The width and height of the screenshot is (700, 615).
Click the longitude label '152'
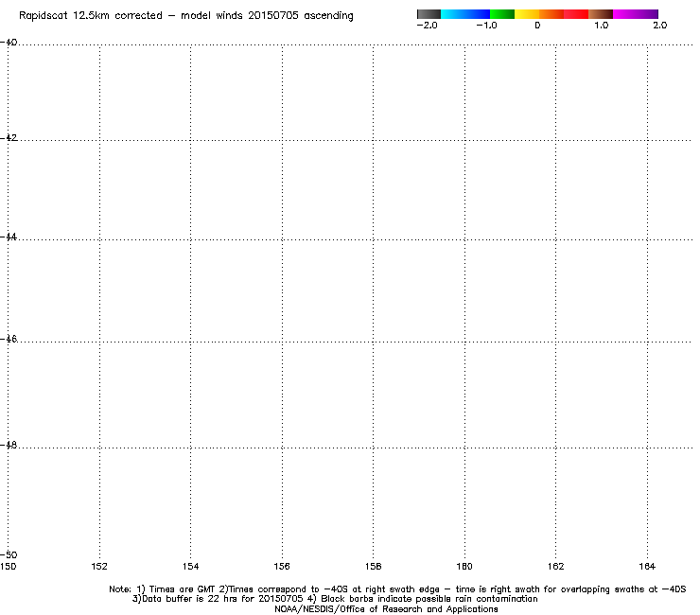click(99, 567)
